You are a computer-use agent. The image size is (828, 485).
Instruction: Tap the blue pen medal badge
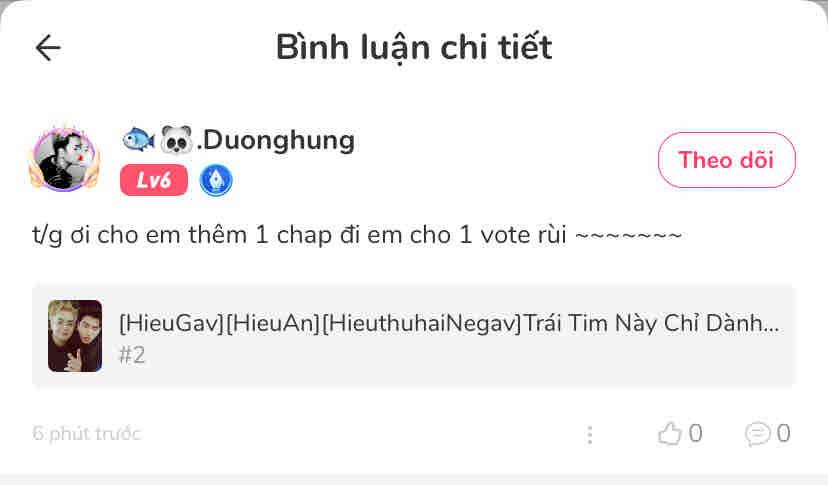[x=216, y=180]
